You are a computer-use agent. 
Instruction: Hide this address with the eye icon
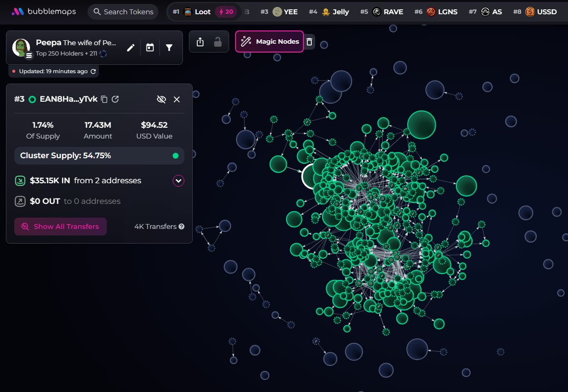[x=161, y=99]
